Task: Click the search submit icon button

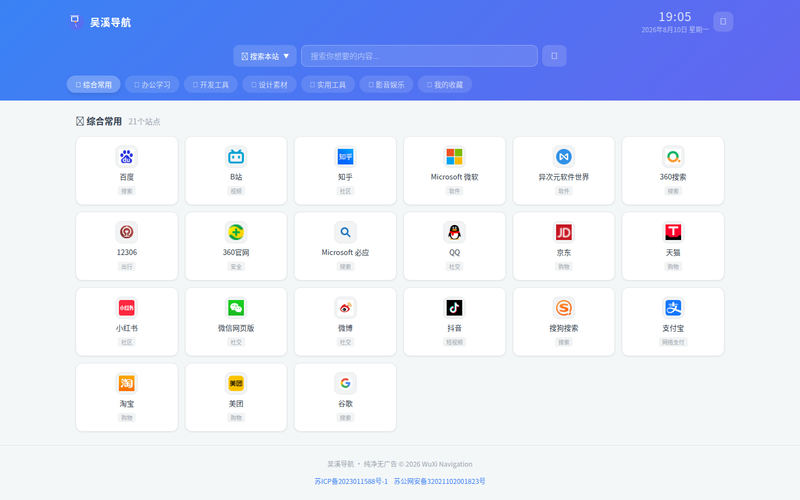Action: point(554,56)
